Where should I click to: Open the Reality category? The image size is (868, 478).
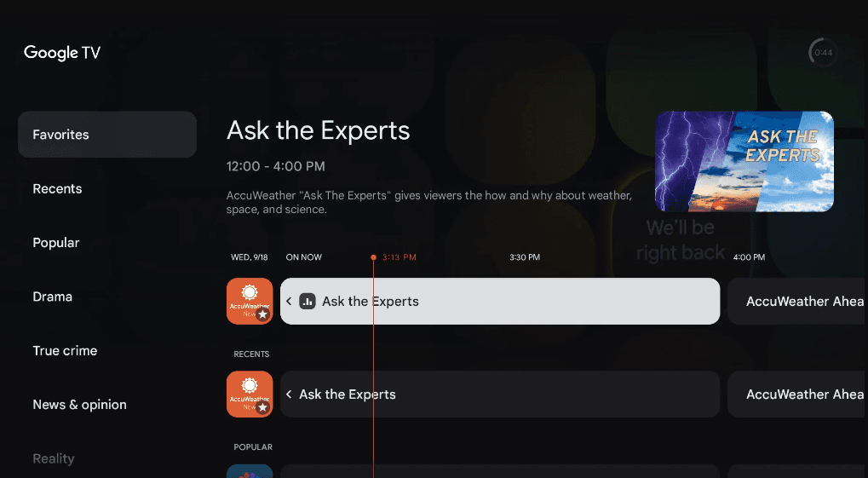54,458
